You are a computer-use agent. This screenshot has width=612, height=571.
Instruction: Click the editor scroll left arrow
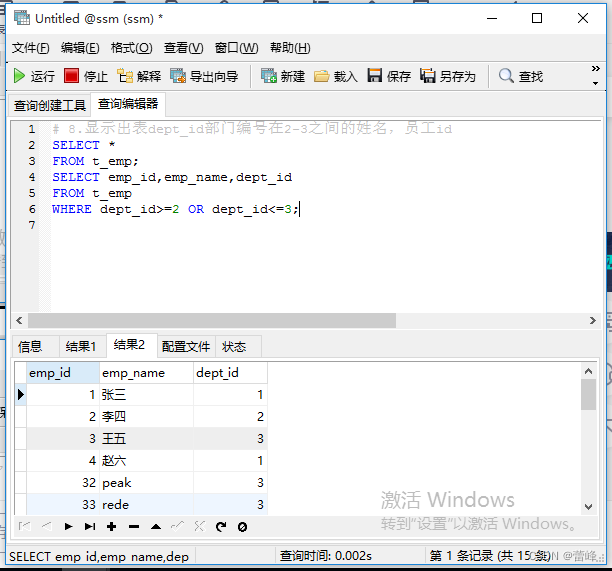pyautogui.click(x=19, y=320)
